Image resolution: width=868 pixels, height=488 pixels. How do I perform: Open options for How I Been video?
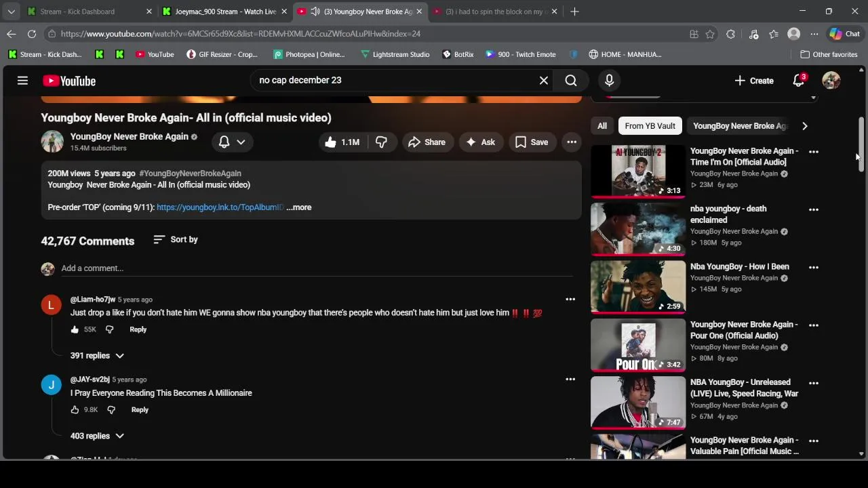click(814, 267)
